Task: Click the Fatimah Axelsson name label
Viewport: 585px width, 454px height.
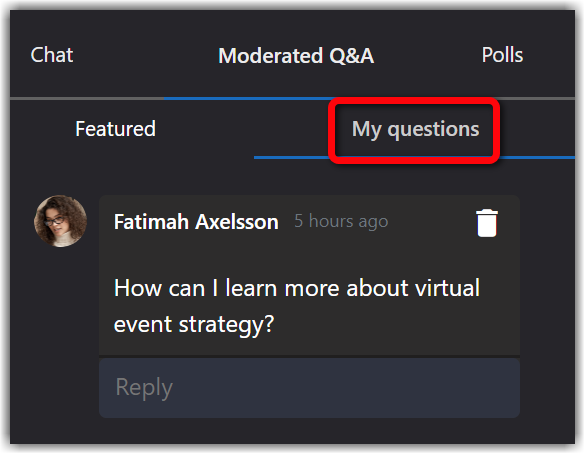Action: (x=196, y=222)
